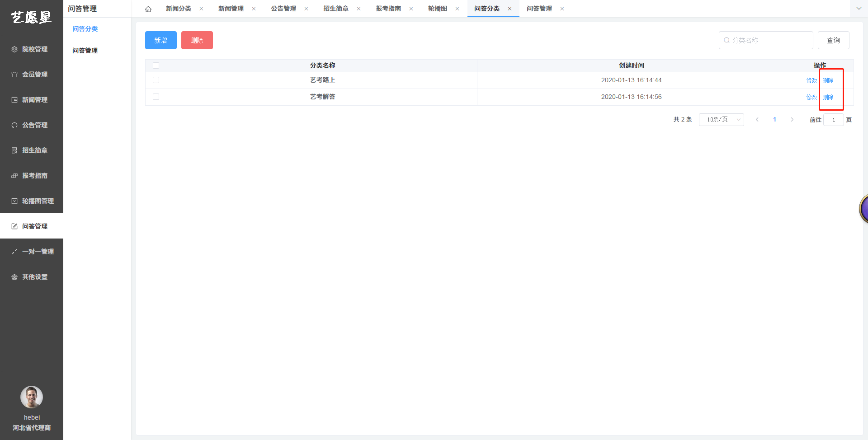Go to next page arrow
The height and width of the screenshot is (440, 868).
(x=792, y=120)
